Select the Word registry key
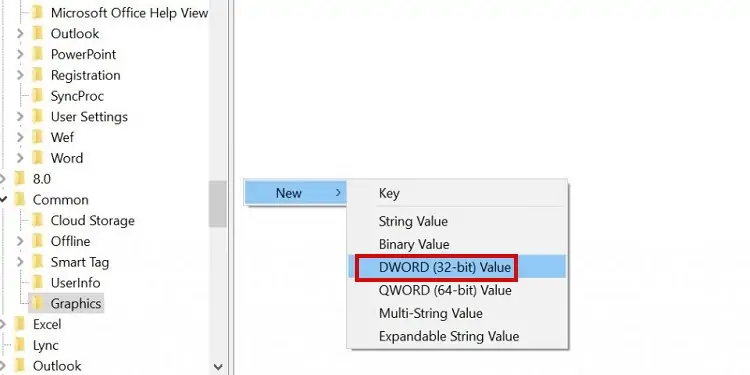Image resolution: width=750 pixels, height=375 pixels. click(x=66, y=158)
